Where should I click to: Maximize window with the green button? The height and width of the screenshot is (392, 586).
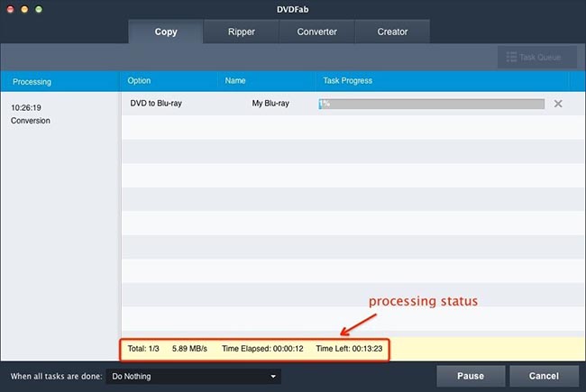pos(39,9)
